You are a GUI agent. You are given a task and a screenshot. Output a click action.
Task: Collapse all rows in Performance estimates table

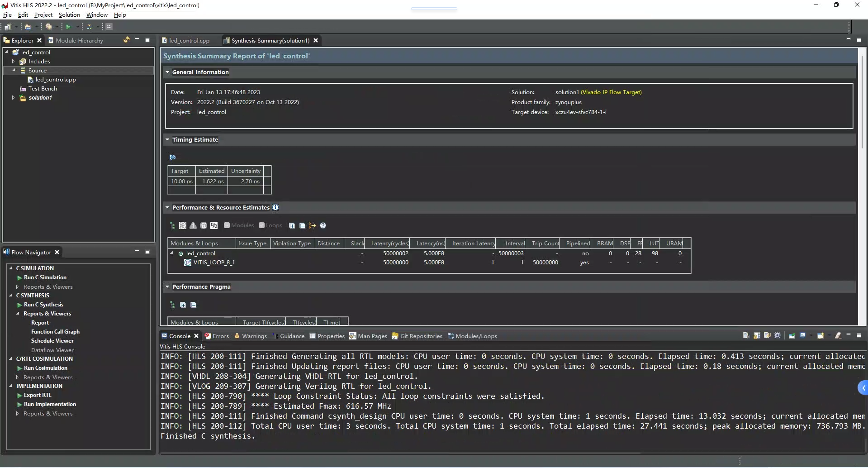(302, 225)
